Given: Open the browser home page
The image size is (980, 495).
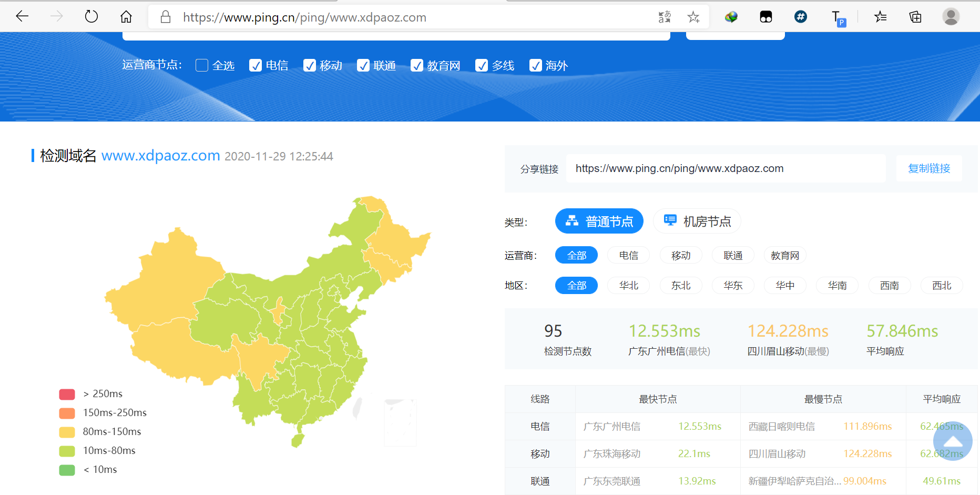Looking at the screenshot, I should click(126, 17).
